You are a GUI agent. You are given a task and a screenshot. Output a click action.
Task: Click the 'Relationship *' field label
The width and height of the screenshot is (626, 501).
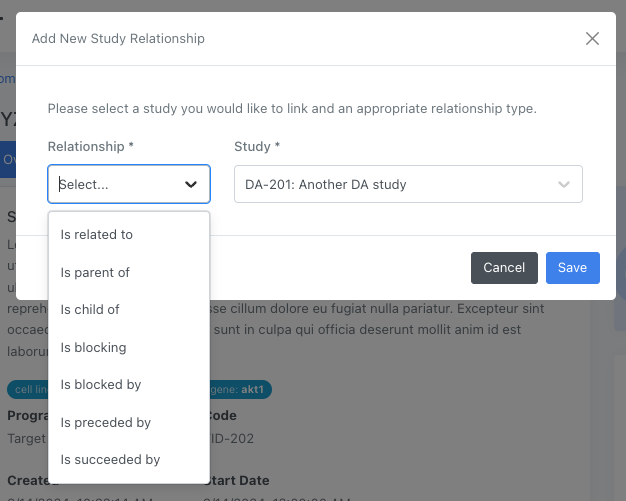tap(91, 146)
